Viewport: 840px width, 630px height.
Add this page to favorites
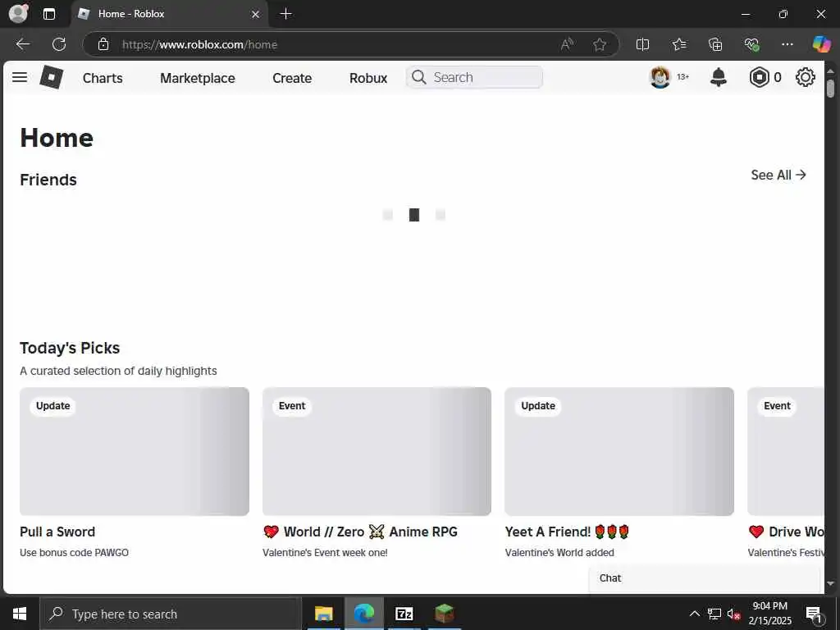point(600,44)
